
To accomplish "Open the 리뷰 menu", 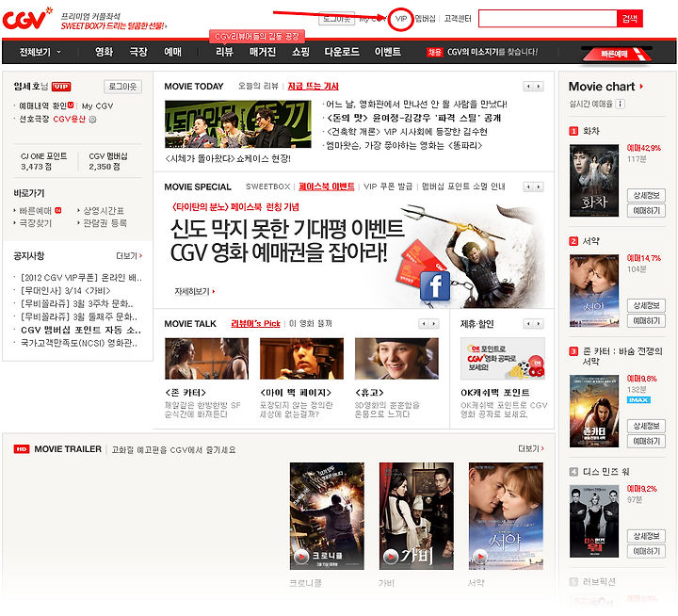I will pyautogui.click(x=224, y=52).
